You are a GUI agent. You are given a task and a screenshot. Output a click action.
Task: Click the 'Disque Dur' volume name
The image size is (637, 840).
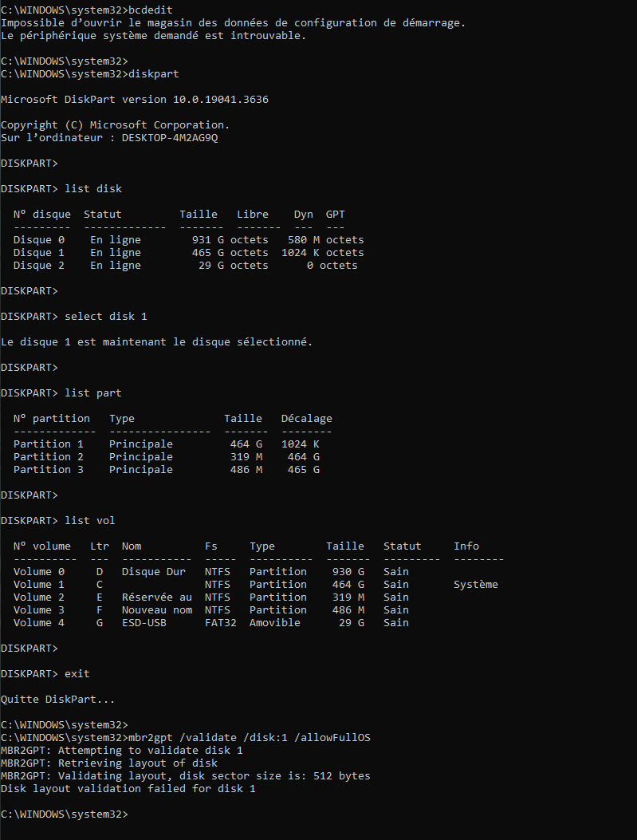pos(154,572)
